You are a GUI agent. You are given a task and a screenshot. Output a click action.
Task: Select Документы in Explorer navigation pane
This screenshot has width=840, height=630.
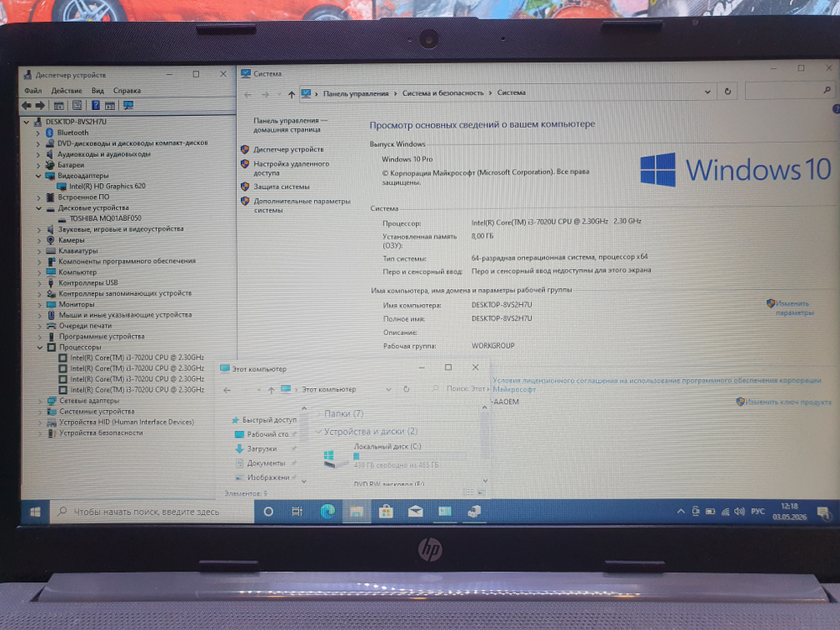tap(265, 463)
